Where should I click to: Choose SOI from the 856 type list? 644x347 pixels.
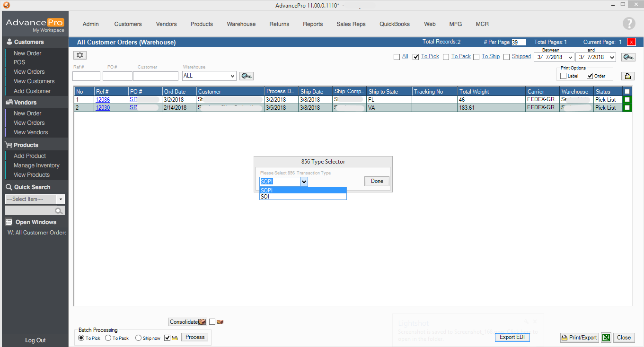303,197
